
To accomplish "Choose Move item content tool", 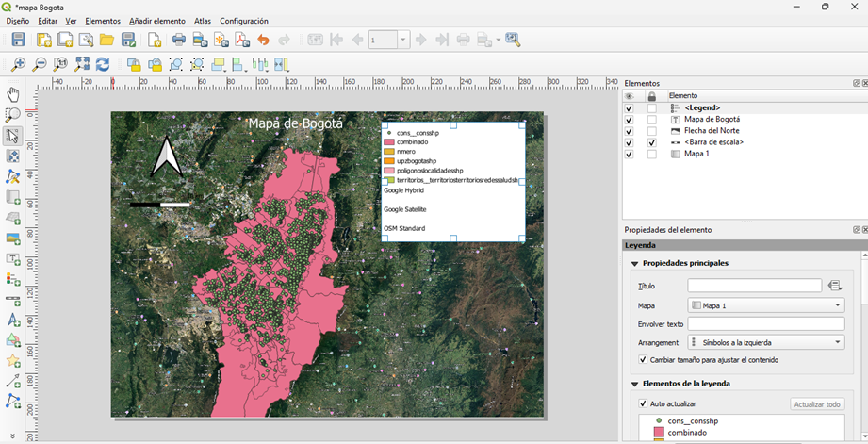I will pos(12,156).
